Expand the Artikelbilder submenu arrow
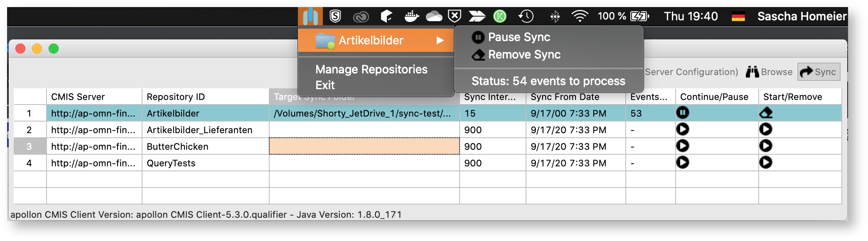The width and height of the screenshot is (868, 241). tap(440, 41)
